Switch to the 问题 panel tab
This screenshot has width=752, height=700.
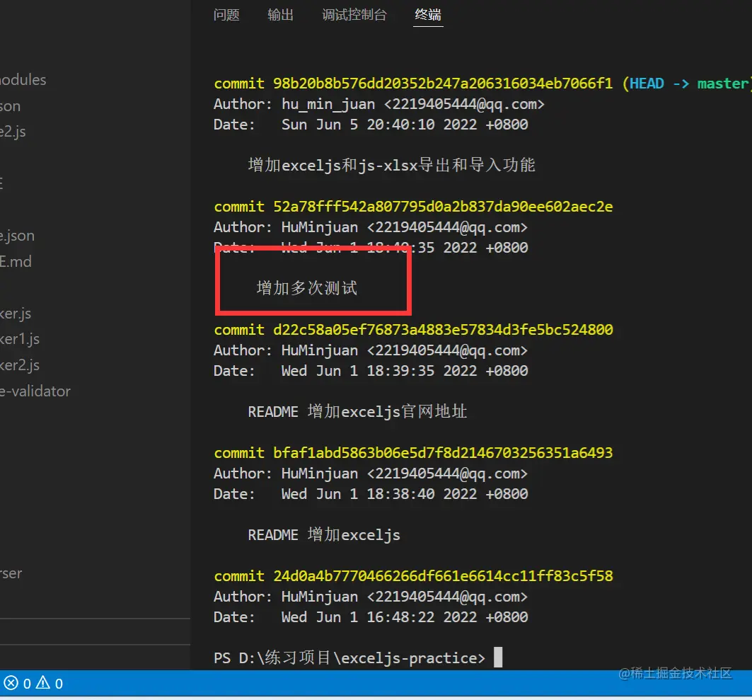(226, 15)
